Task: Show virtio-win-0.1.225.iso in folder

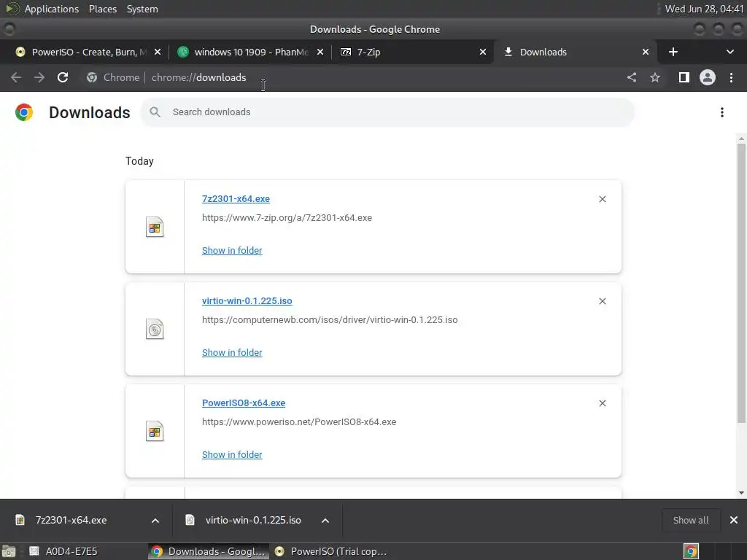Action: (x=232, y=353)
